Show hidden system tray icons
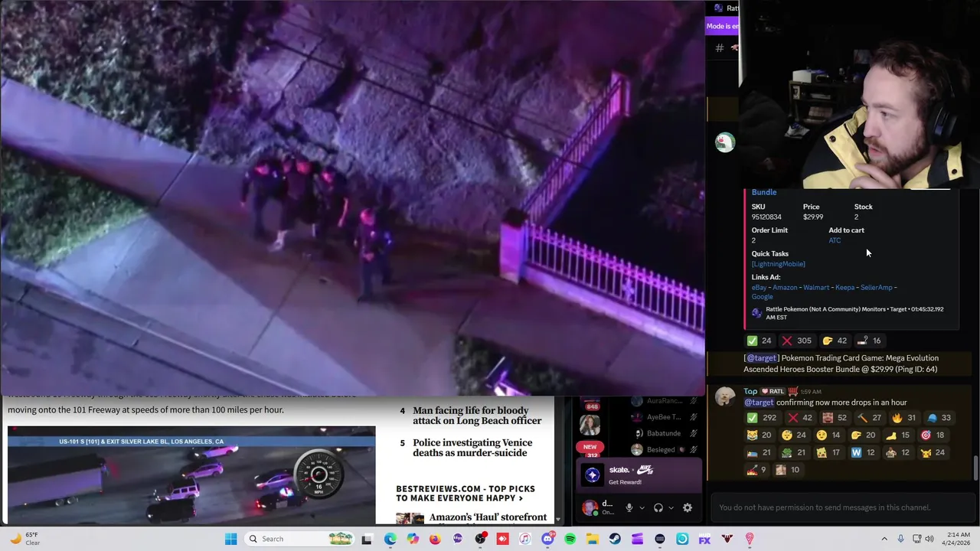The width and height of the screenshot is (980, 551). pyautogui.click(x=884, y=539)
